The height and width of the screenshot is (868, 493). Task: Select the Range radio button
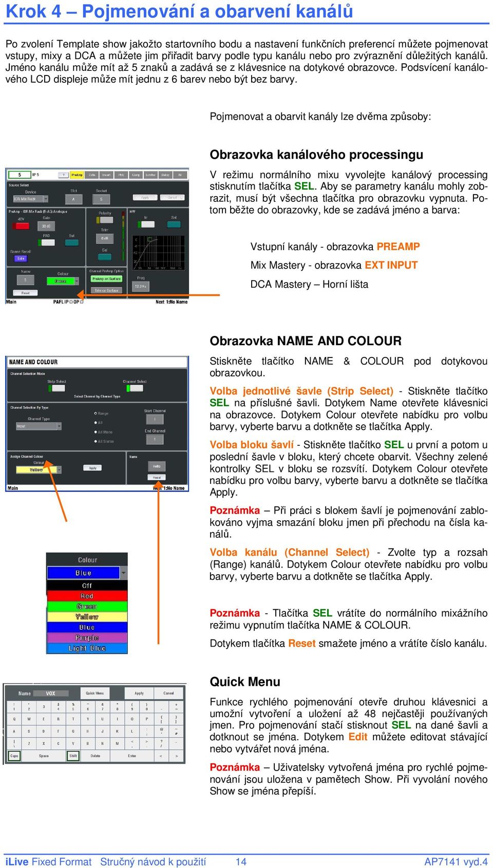click(x=96, y=413)
